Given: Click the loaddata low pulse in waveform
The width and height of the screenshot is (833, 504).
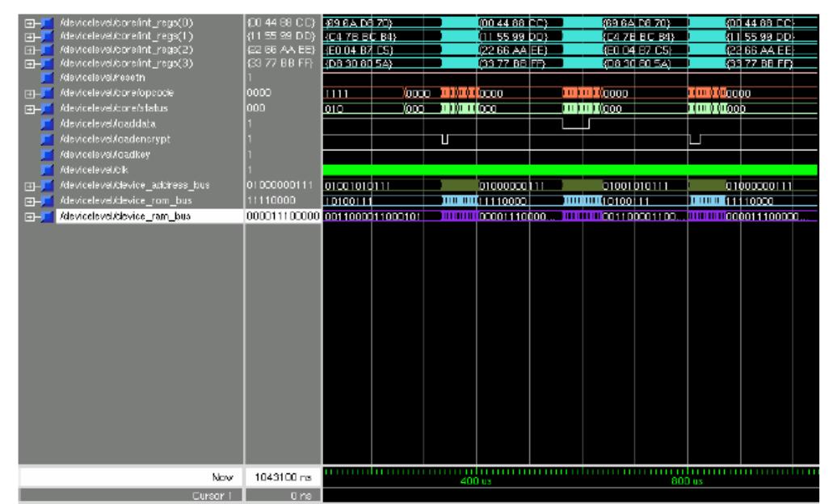Looking at the screenshot, I should click(x=576, y=124).
